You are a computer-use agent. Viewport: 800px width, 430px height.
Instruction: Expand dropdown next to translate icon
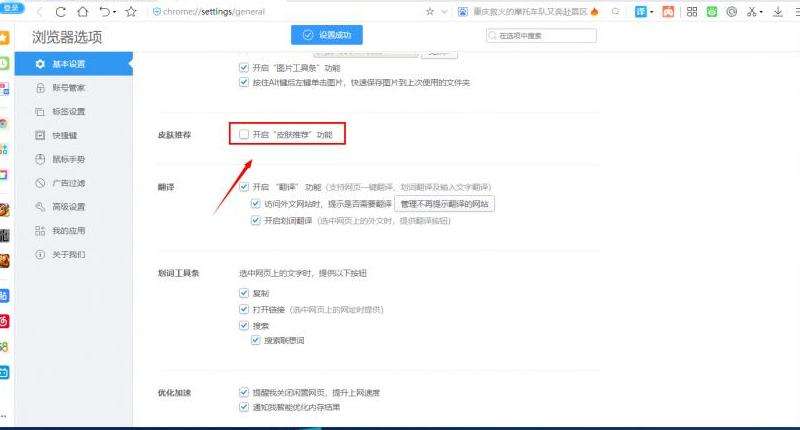653,12
